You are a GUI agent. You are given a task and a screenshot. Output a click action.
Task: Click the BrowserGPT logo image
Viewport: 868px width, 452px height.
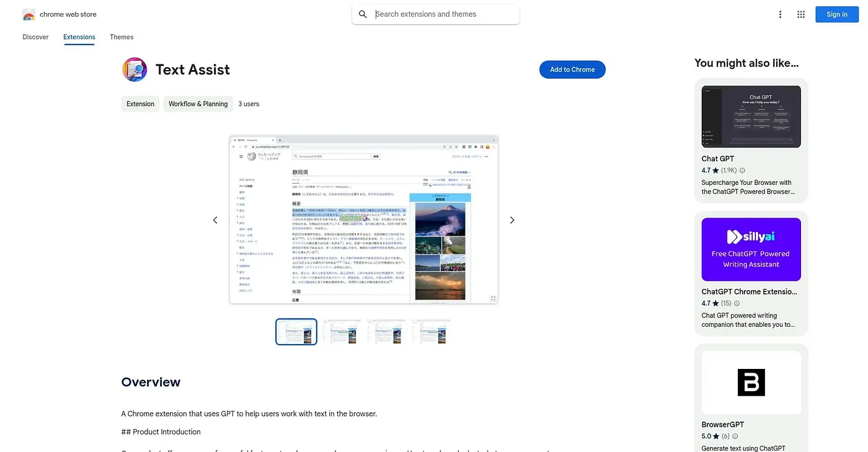point(751,383)
